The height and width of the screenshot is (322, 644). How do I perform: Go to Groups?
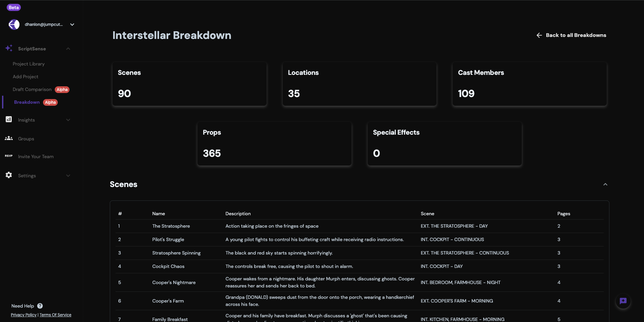26,139
